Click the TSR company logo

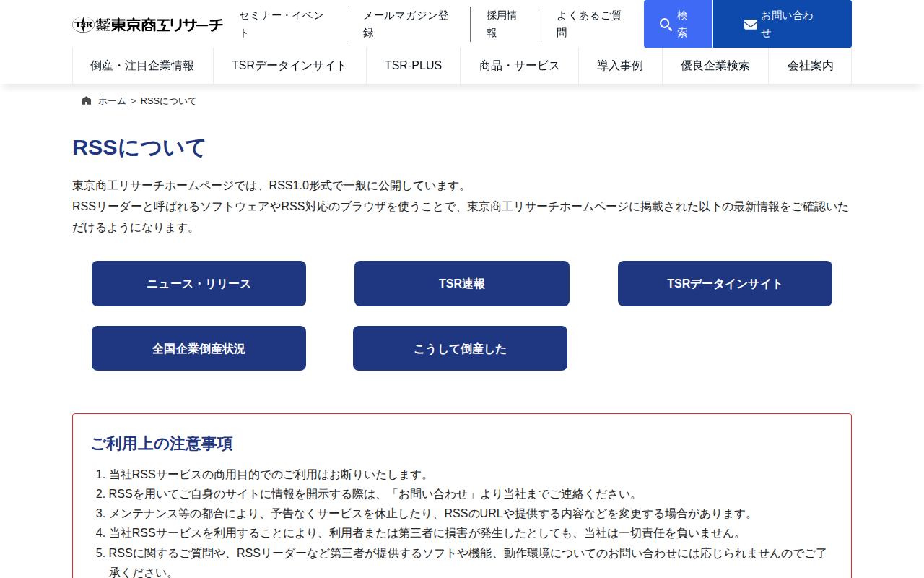pos(148,23)
